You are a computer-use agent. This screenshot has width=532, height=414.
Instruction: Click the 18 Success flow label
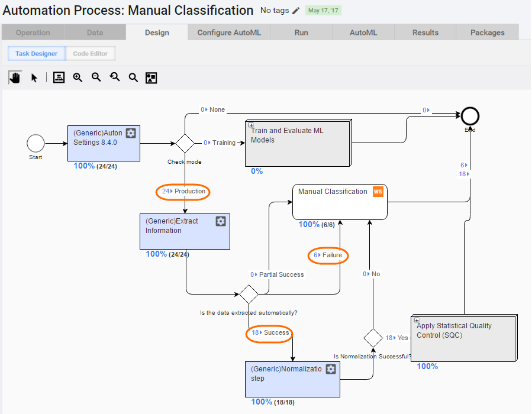(270, 332)
